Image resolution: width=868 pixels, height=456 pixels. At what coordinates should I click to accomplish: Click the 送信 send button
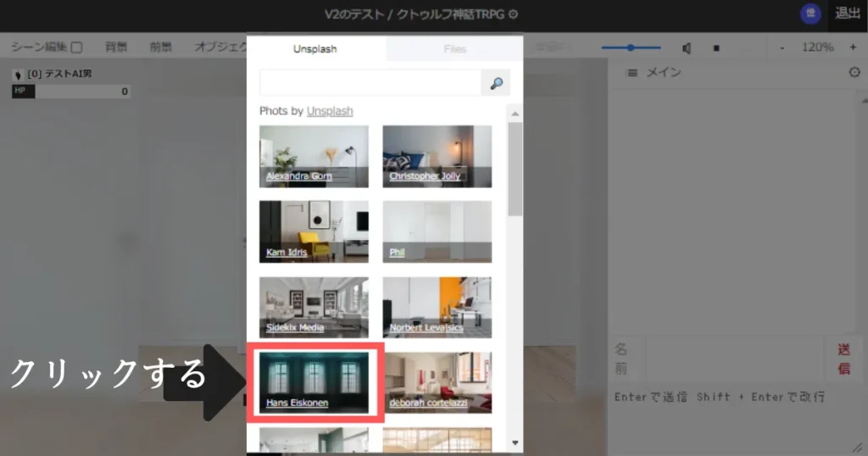[x=843, y=359]
